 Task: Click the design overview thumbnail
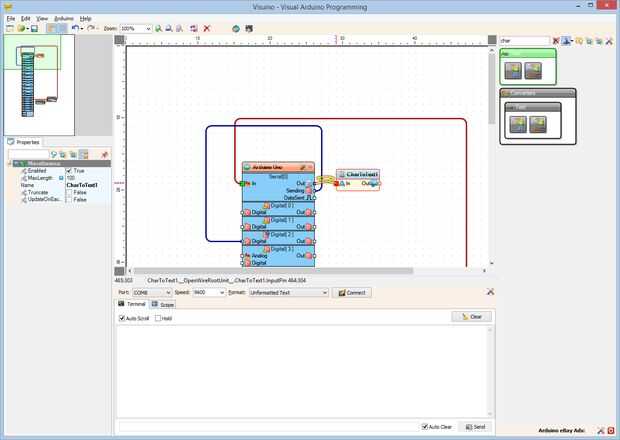[39, 85]
